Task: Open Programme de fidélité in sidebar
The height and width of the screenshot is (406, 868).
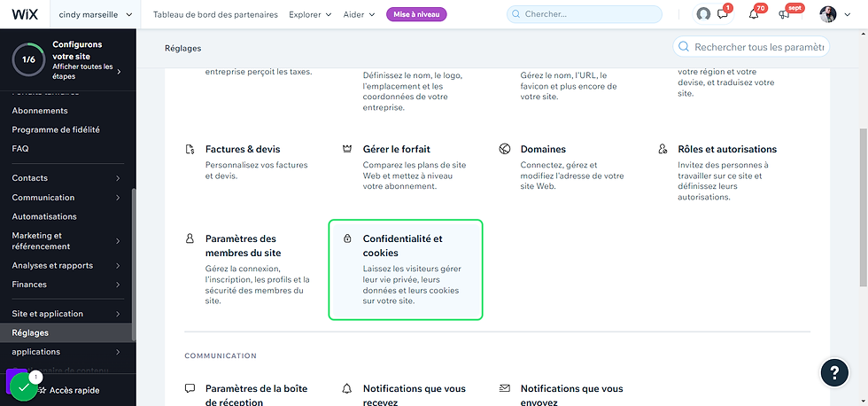Action: (x=56, y=129)
